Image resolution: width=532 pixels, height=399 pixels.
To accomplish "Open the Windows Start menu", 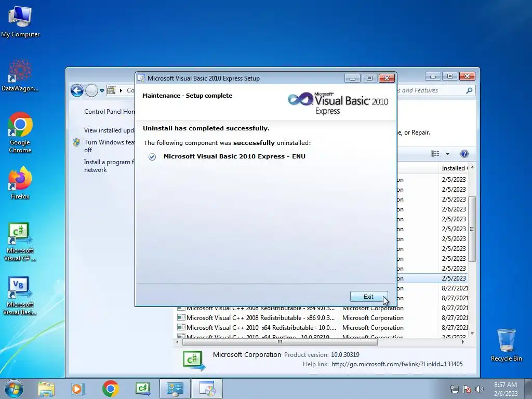I will coord(14,389).
